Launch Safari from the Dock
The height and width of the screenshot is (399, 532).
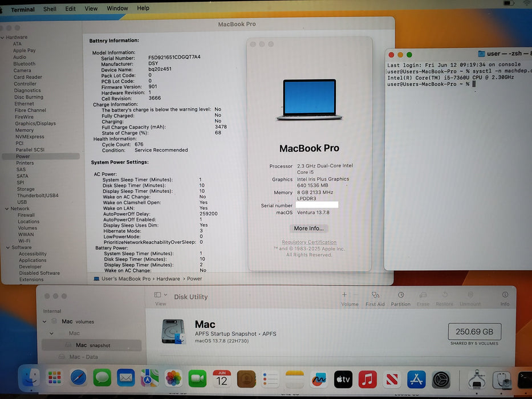78,378
